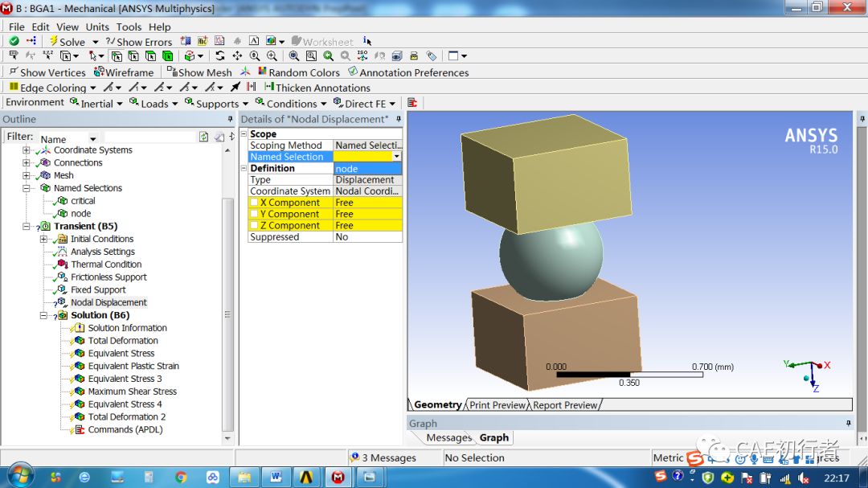Image resolution: width=868 pixels, height=488 pixels.
Task: Open Annotation Preferences
Action: [x=408, y=72]
